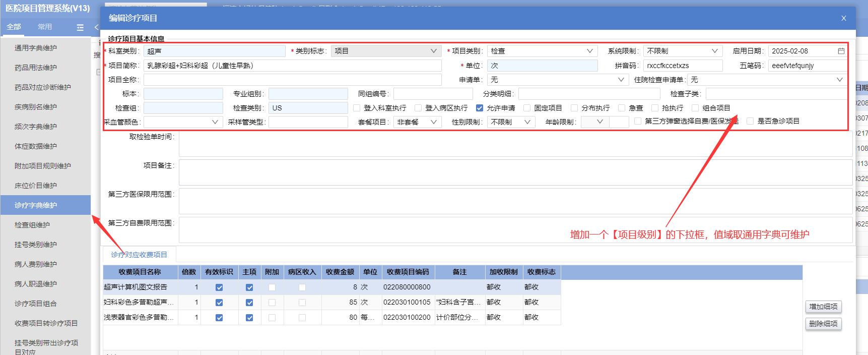Toggle 登入科室执行 checkbox
The width and height of the screenshot is (868, 355).
click(x=357, y=108)
